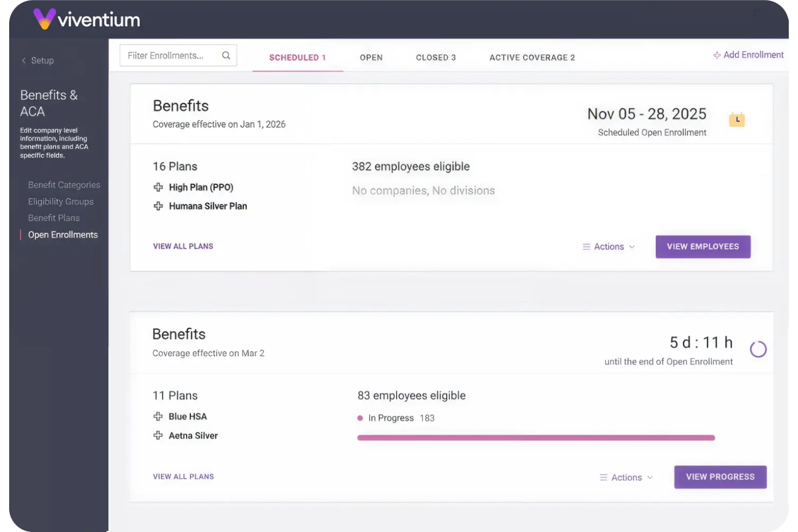Click the Coverage effective on Jan 1, 2026 text
Screen dimensions: 798x532
point(219,125)
